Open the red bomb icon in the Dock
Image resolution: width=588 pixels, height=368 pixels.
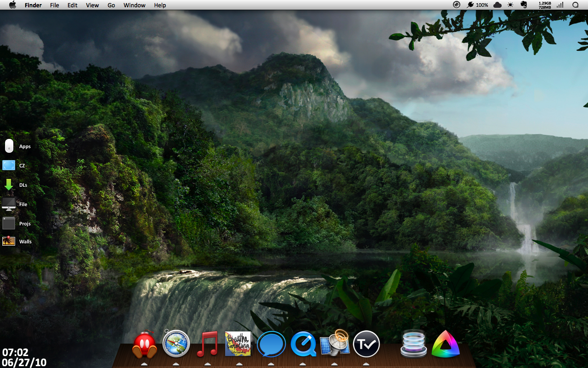coord(145,345)
